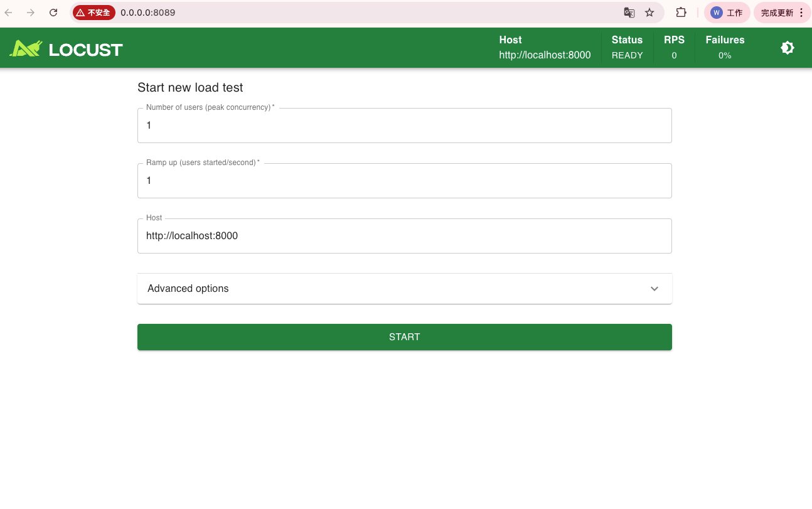812x509 pixels.
Task: Start the load test with START
Action: 405,337
